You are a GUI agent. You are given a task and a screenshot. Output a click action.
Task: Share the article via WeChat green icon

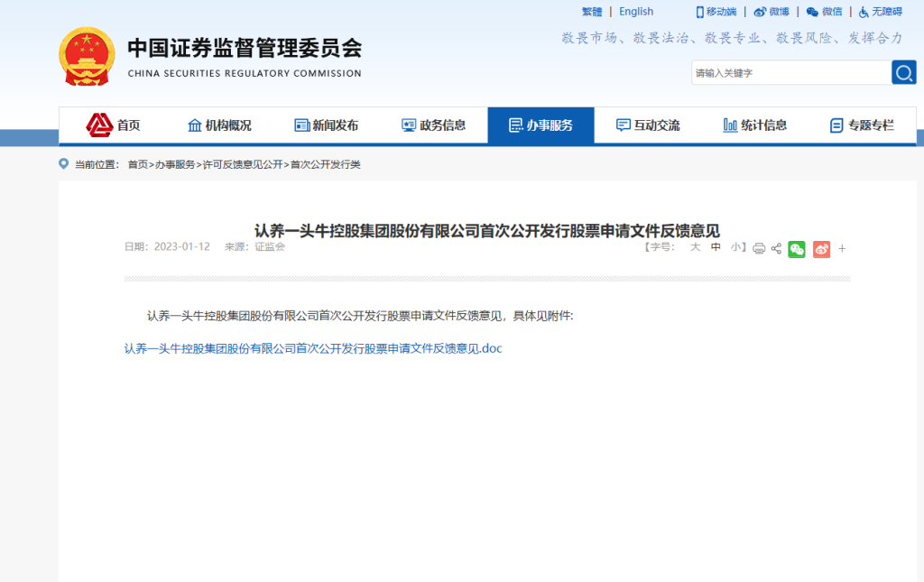(x=796, y=248)
